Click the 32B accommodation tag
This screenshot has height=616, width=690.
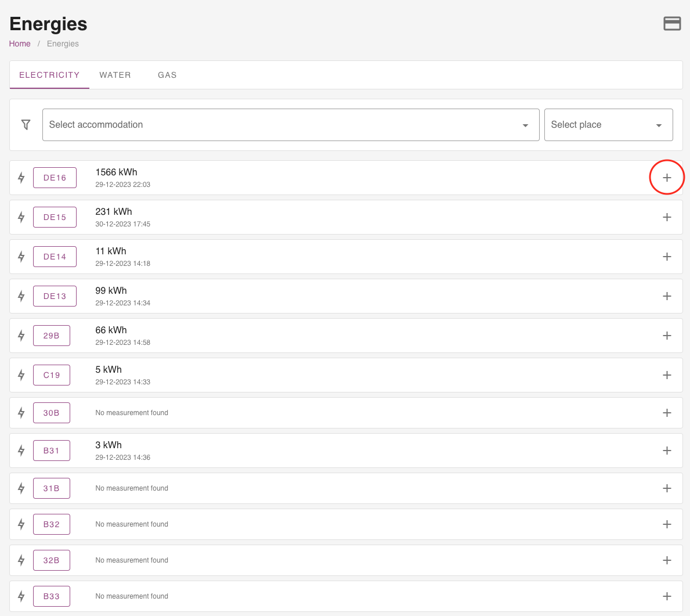coord(52,560)
